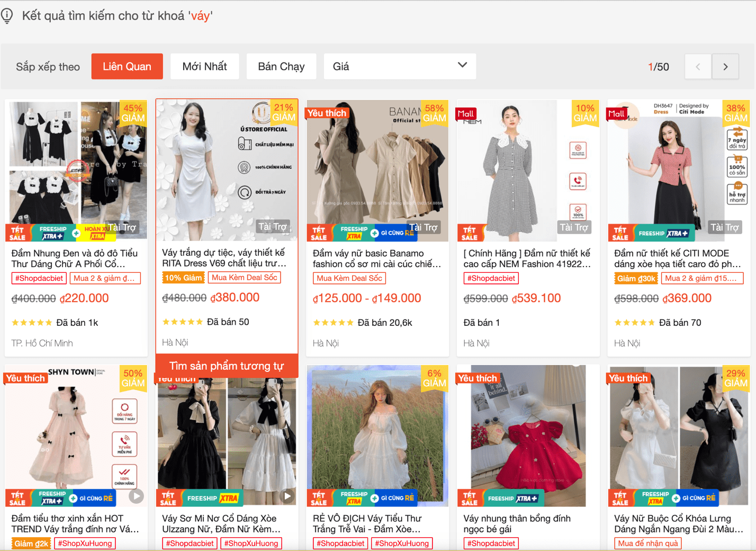Image resolution: width=756 pixels, height=551 pixels.
Task: Click the info lightbulb icon near search results header
Action: coord(7,15)
